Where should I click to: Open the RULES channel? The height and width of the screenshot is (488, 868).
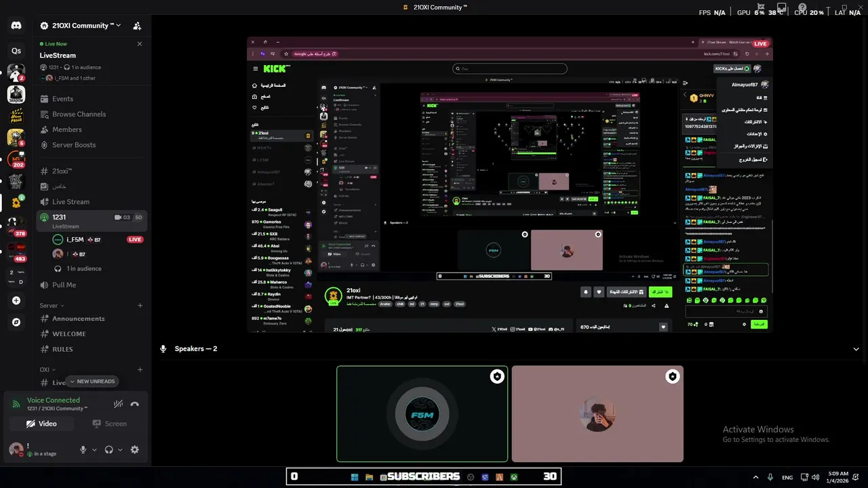[x=91, y=349]
